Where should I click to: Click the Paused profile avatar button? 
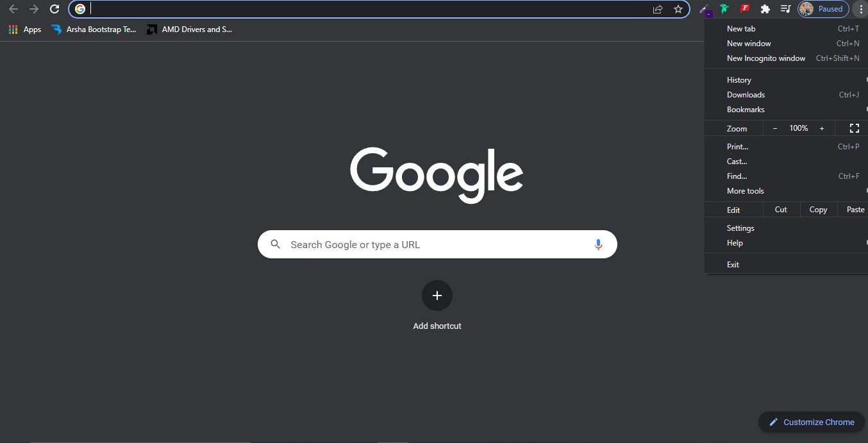click(823, 9)
